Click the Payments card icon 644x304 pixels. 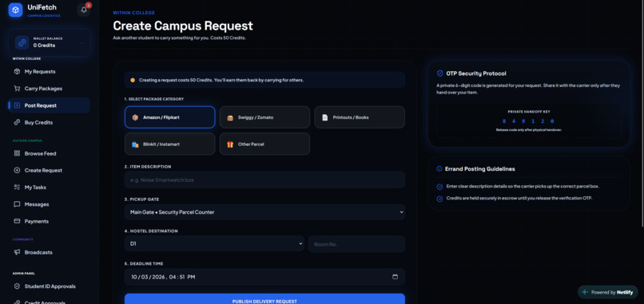(17, 221)
